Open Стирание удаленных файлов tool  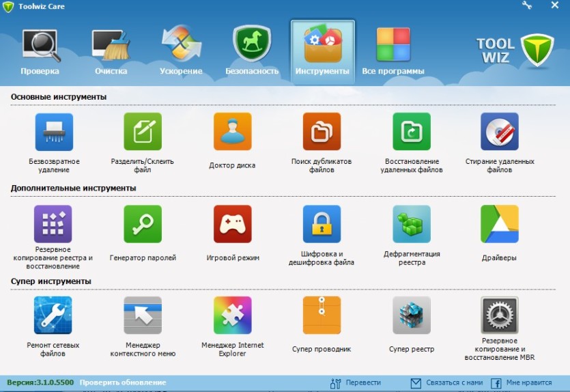tap(500, 132)
